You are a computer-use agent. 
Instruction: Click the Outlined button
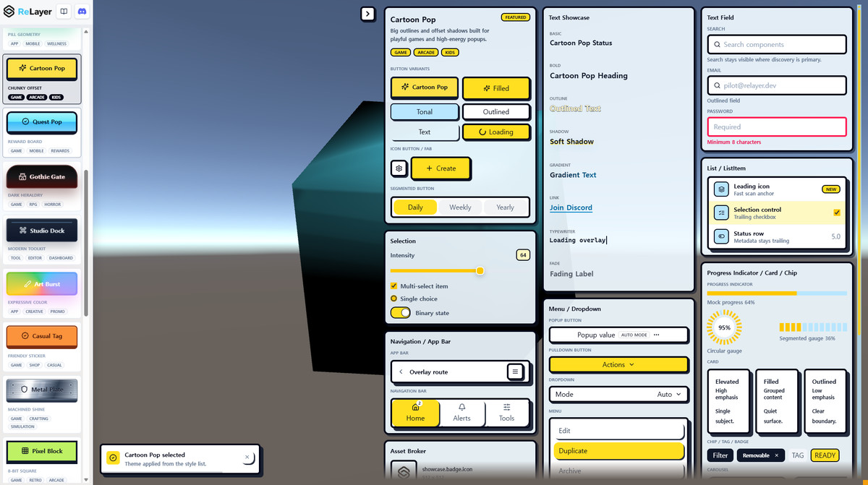(x=496, y=111)
